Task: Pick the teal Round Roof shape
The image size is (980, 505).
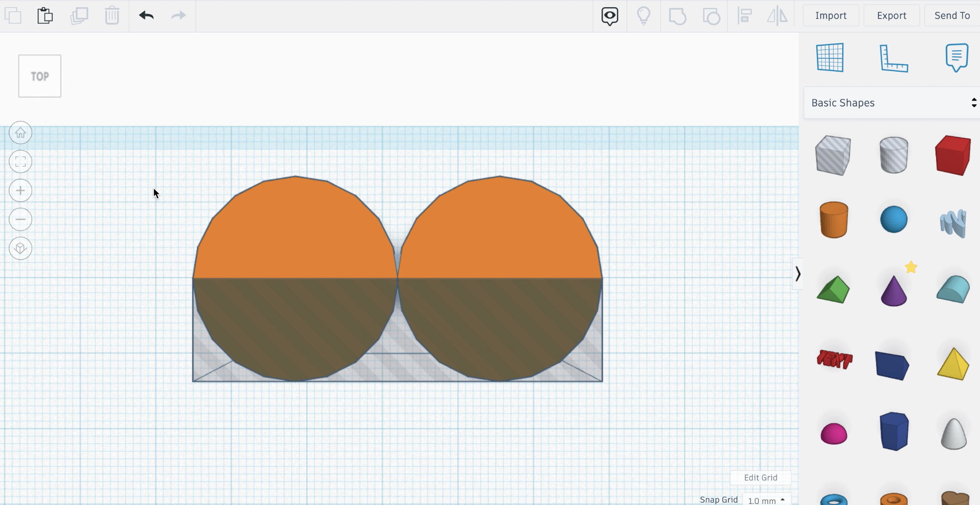Action: [953, 289]
